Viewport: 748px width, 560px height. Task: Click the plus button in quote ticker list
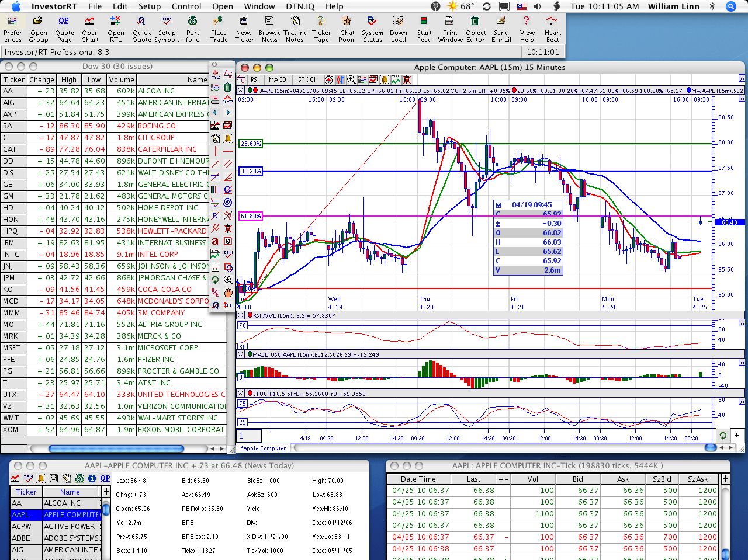point(106,492)
